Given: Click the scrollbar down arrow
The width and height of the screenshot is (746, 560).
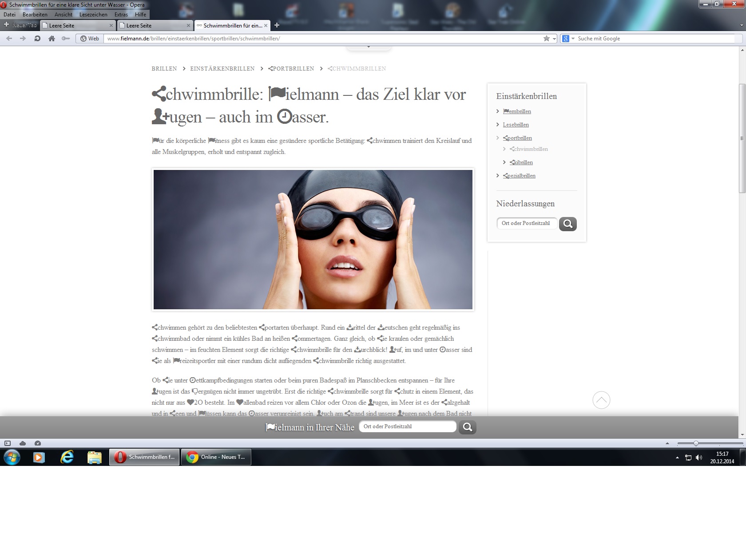Looking at the screenshot, I should click(x=742, y=435).
